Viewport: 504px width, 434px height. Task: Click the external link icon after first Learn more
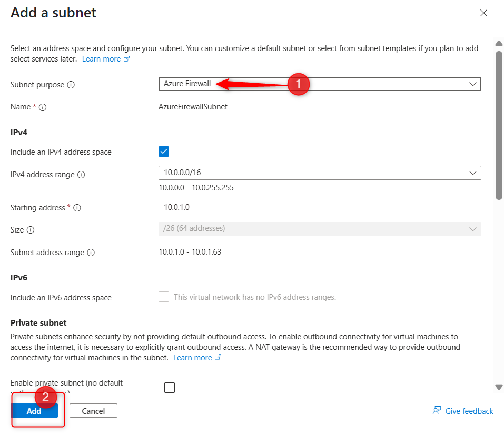click(126, 59)
